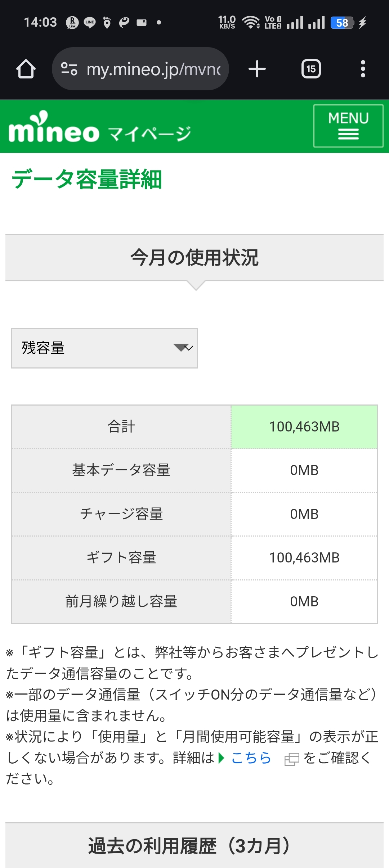Tap the LINE notification icon
This screenshot has width=389, height=868.
point(90,23)
